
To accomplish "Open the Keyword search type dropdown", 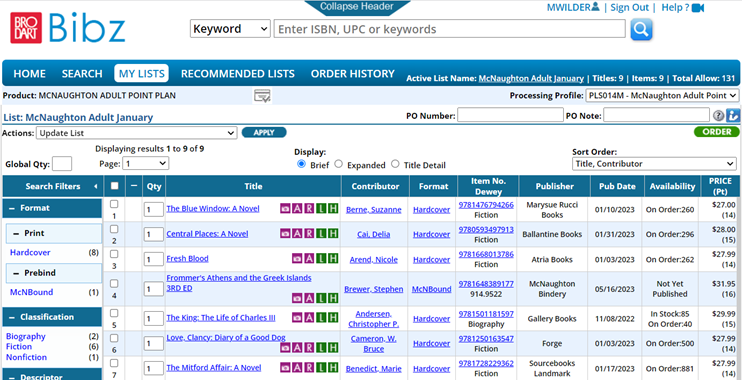I will [x=230, y=29].
